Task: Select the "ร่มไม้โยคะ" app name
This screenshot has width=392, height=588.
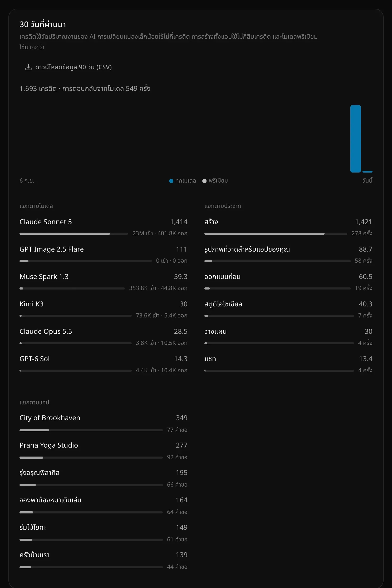Action: tap(33, 527)
